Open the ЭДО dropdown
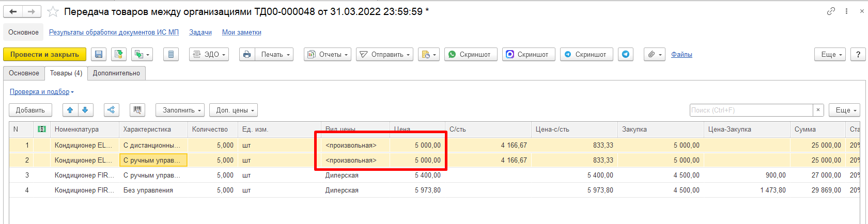This screenshot has width=868, height=224. click(x=209, y=54)
